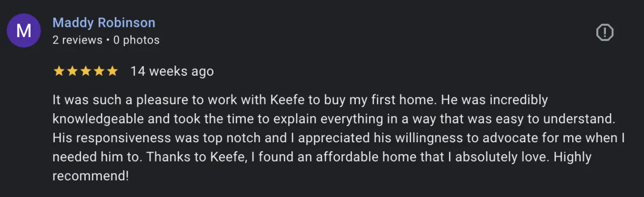Click the word "Highly" in the review

572,158
